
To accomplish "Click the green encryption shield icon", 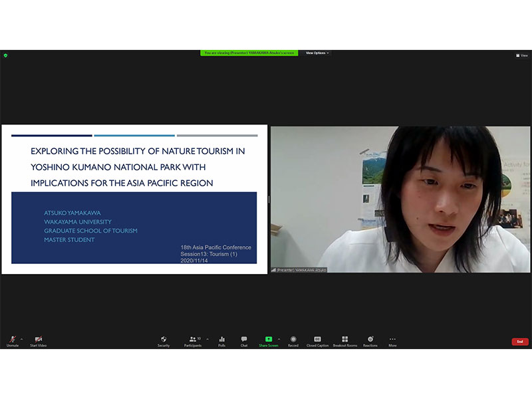I will click(x=5, y=55).
